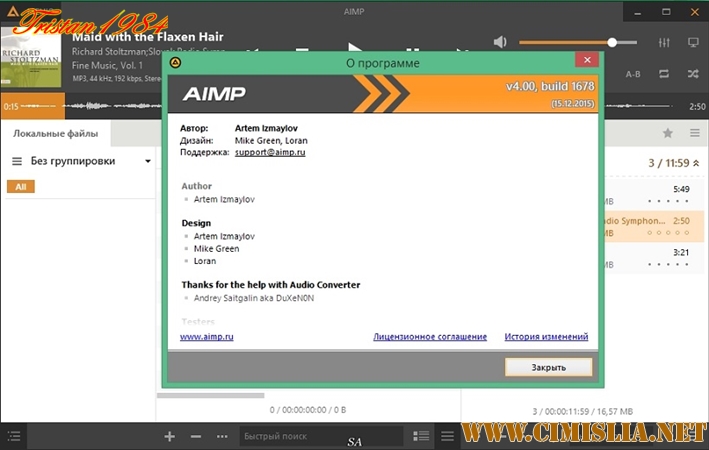Screen dimensions: 709x450
Task: Toggle repeat playback mode
Action: pos(664,74)
